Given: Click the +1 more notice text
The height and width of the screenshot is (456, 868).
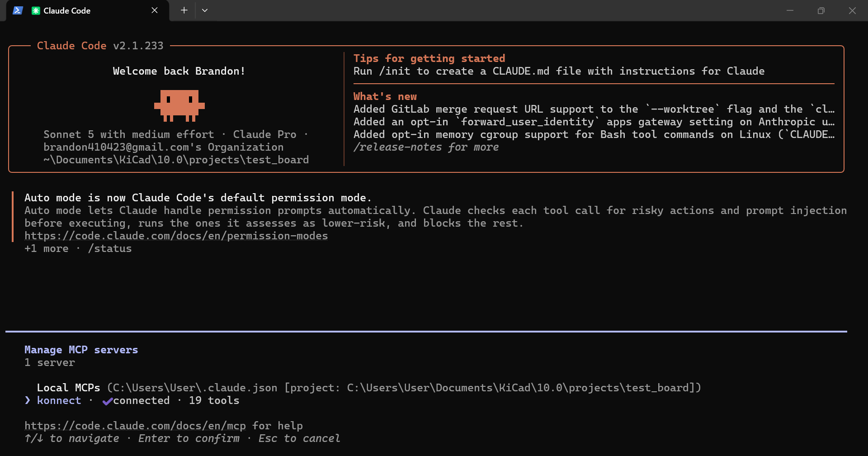Looking at the screenshot, I should coord(47,248).
